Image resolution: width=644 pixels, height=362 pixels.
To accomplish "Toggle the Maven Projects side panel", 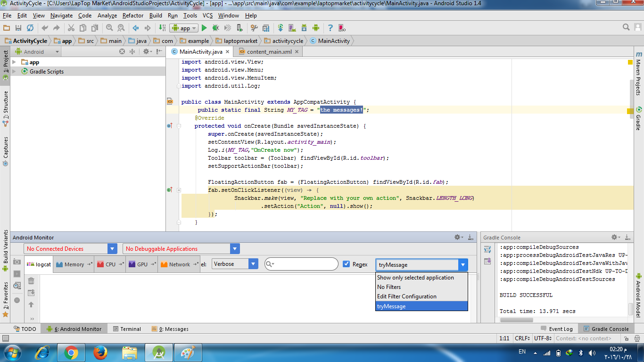I will point(638,73).
